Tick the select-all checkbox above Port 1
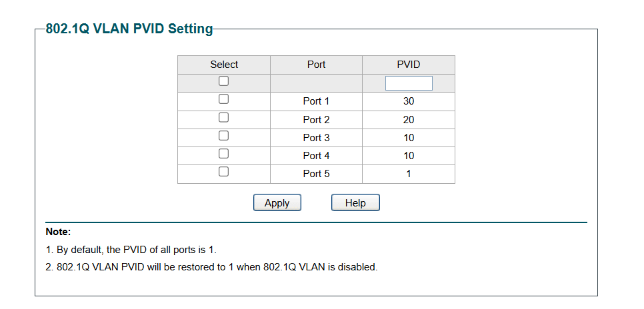Screen dimensions: 644x309 point(223,81)
